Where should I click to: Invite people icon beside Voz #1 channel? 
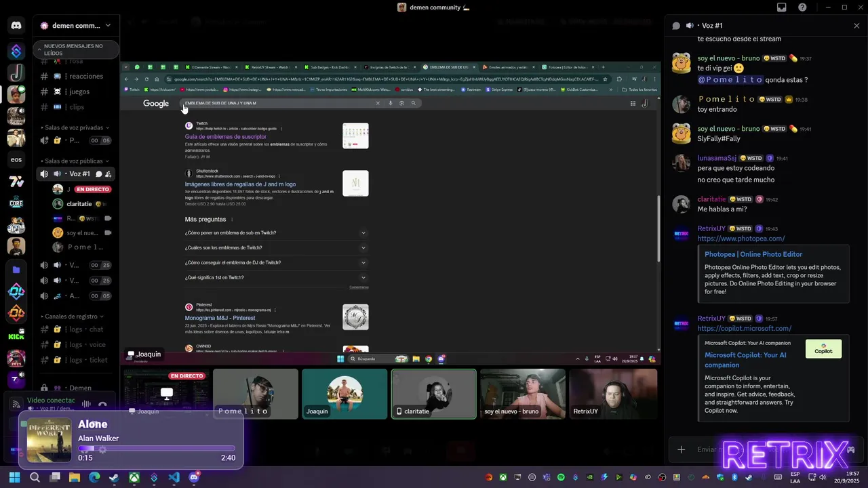(x=108, y=174)
